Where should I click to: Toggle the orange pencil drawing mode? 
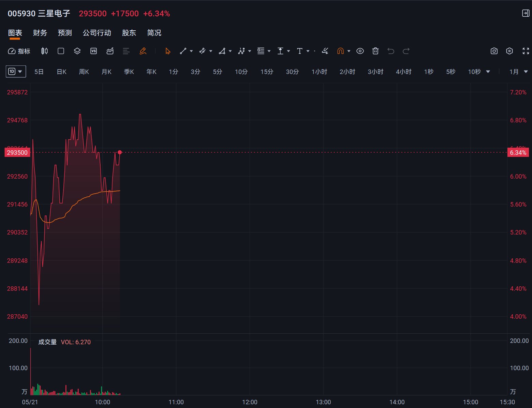[x=143, y=51]
